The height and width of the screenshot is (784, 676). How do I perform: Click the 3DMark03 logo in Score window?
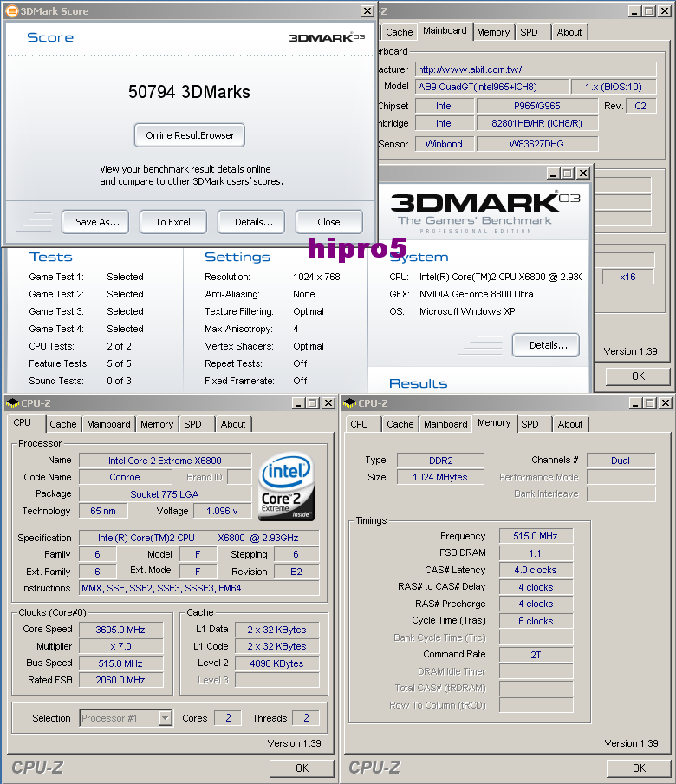(327, 37)
